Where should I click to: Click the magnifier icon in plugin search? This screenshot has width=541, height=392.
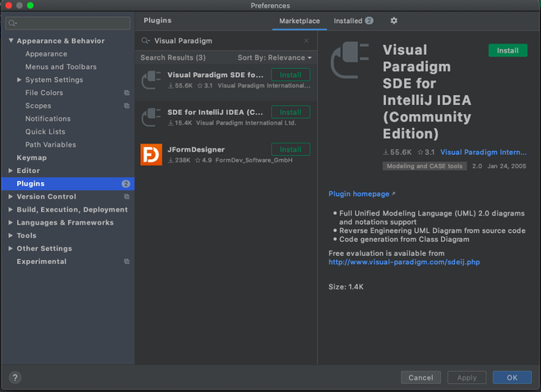[x=146, y=40]
